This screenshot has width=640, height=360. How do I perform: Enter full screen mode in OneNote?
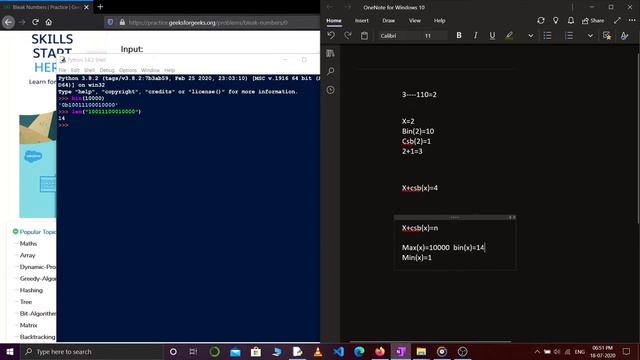617,20
